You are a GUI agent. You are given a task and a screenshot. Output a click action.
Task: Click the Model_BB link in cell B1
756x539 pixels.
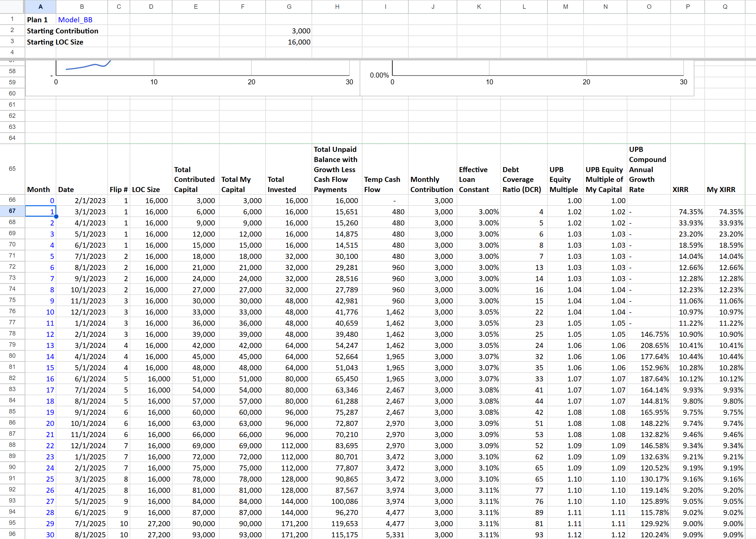click(x=75, y=20)
